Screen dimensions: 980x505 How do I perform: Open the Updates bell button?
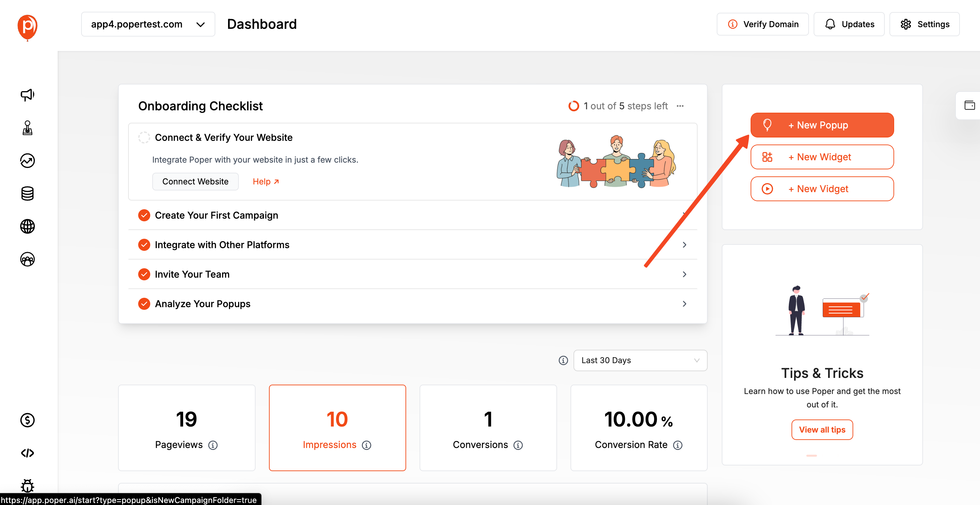point(849,24)
